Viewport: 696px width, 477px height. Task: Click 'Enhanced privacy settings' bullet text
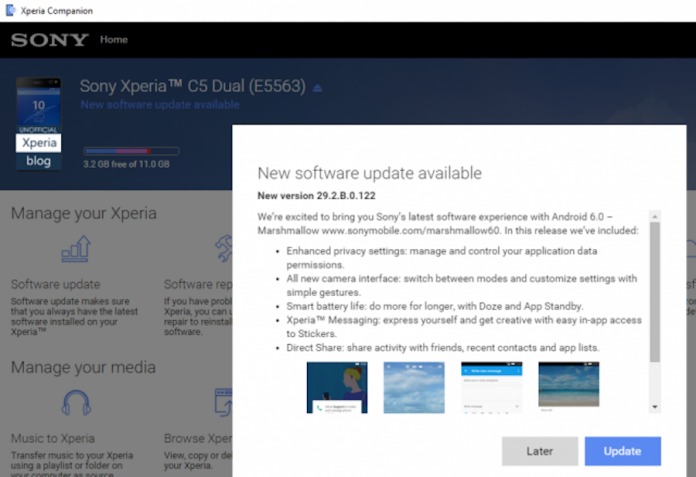point(442,258)
